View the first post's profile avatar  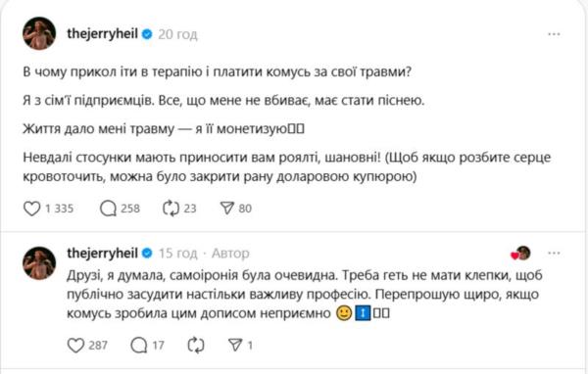pyautogui.click(x=39, y=33)
